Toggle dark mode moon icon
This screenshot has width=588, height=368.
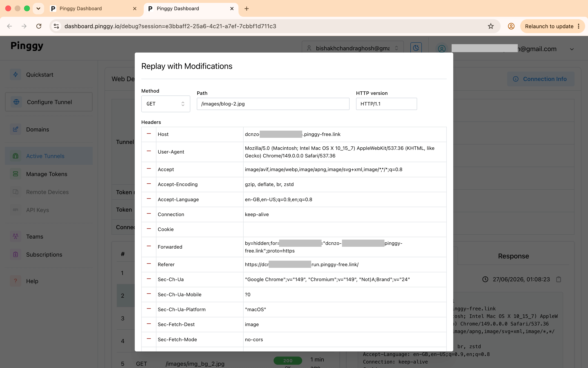[x=416, y=48]
